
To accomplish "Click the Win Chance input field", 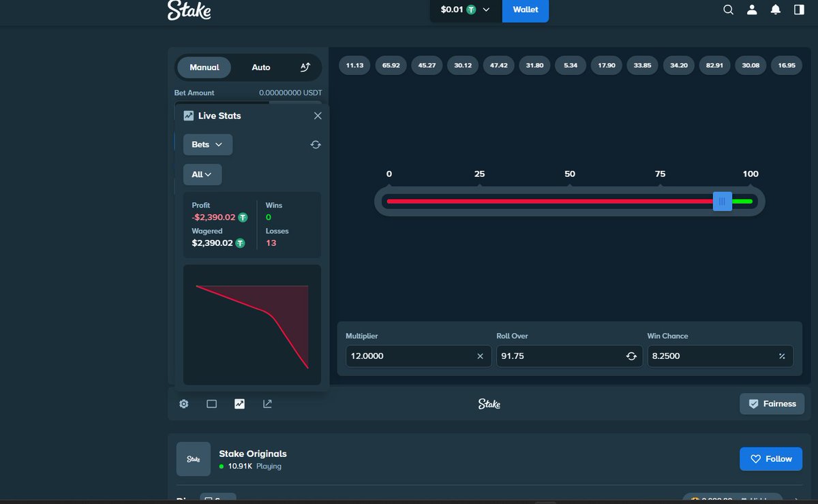I will (720, 356).
